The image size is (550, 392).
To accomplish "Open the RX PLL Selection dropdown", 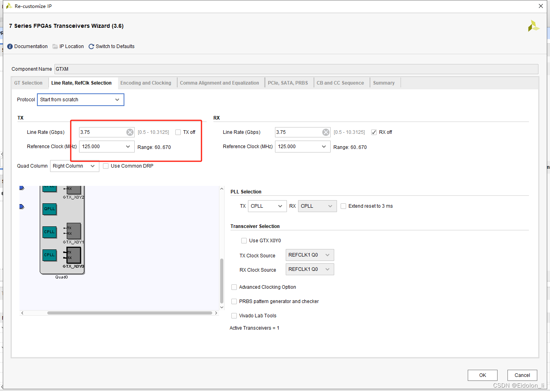I will (x=317, y=206).
